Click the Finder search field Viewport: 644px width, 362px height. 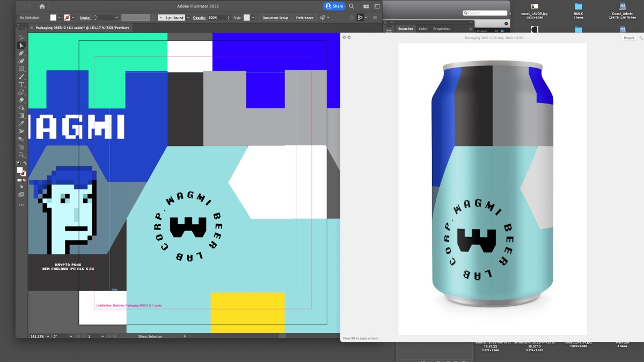pyautogui.click(x=485, y=13)
